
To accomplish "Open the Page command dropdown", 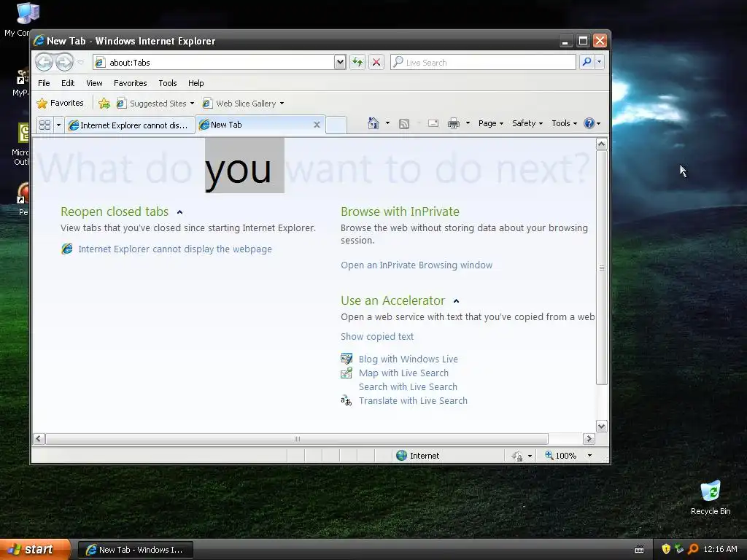I will (491, 123).
